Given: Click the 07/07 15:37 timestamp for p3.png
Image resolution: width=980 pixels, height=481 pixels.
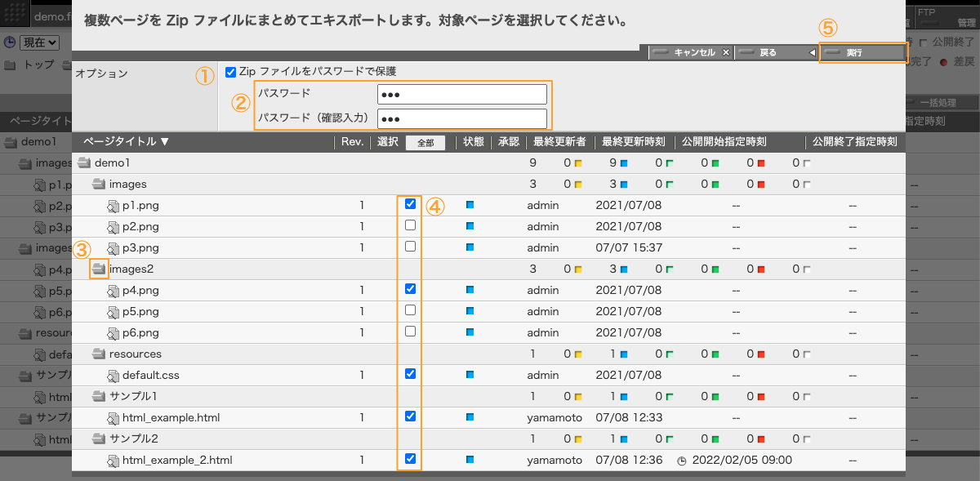Looking at the screenshot, I should pos(629,248).
